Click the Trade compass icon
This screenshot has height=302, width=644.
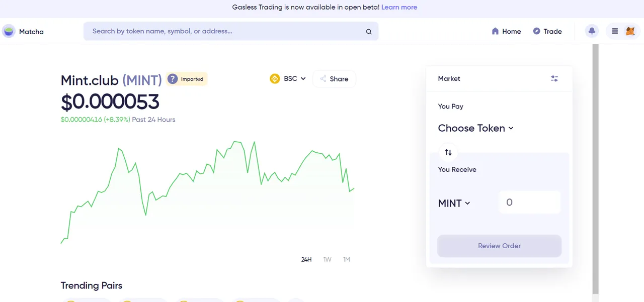tap(537, 31)
